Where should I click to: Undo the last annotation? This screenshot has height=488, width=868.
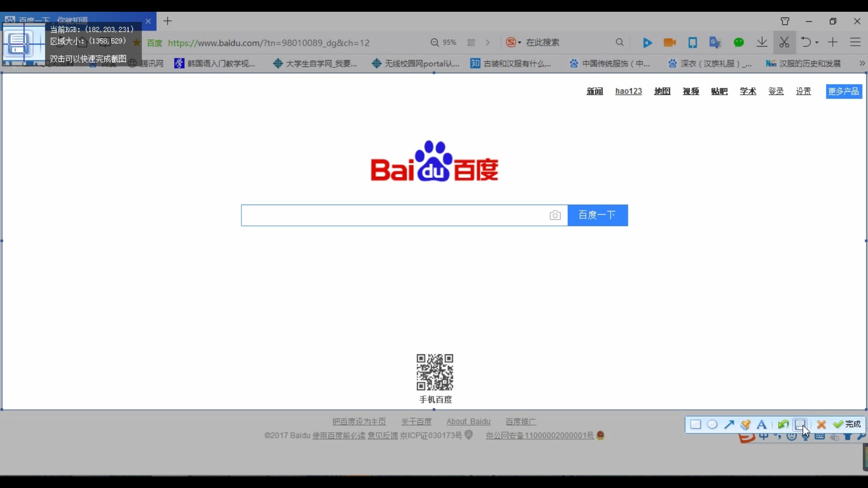coord(783,425)
